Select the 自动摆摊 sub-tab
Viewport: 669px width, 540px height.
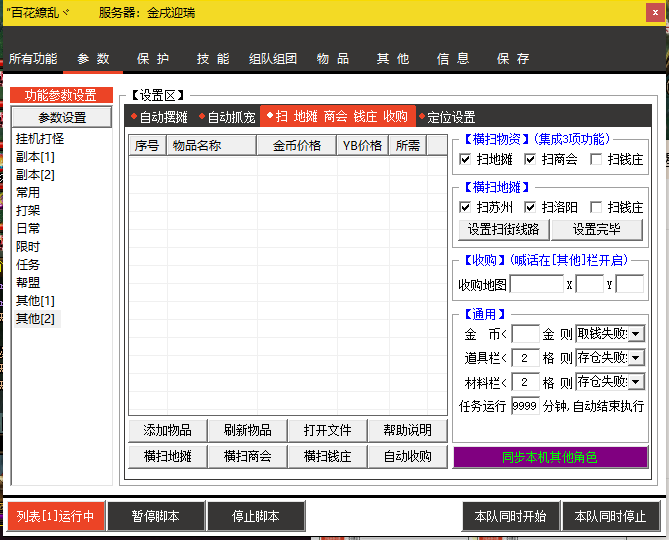[159, 116]
